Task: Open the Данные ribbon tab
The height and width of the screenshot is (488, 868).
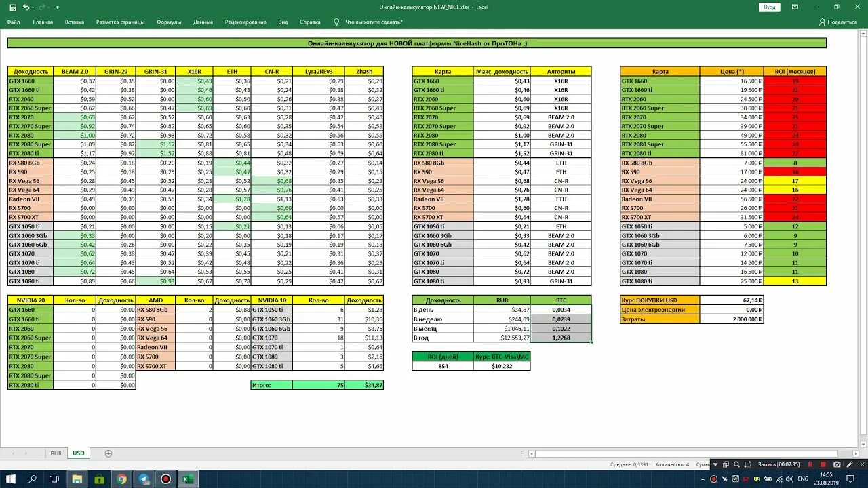Action: point(203,22)
